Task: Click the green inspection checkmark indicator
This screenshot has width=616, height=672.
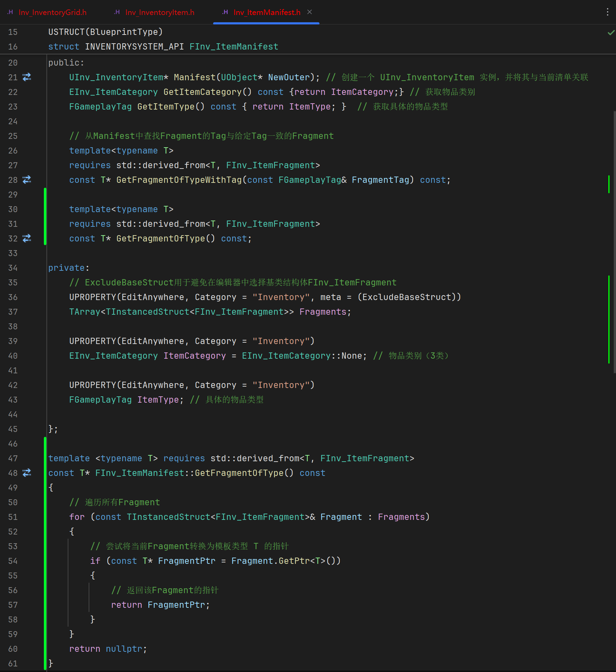Action: [x=611, y=32]
